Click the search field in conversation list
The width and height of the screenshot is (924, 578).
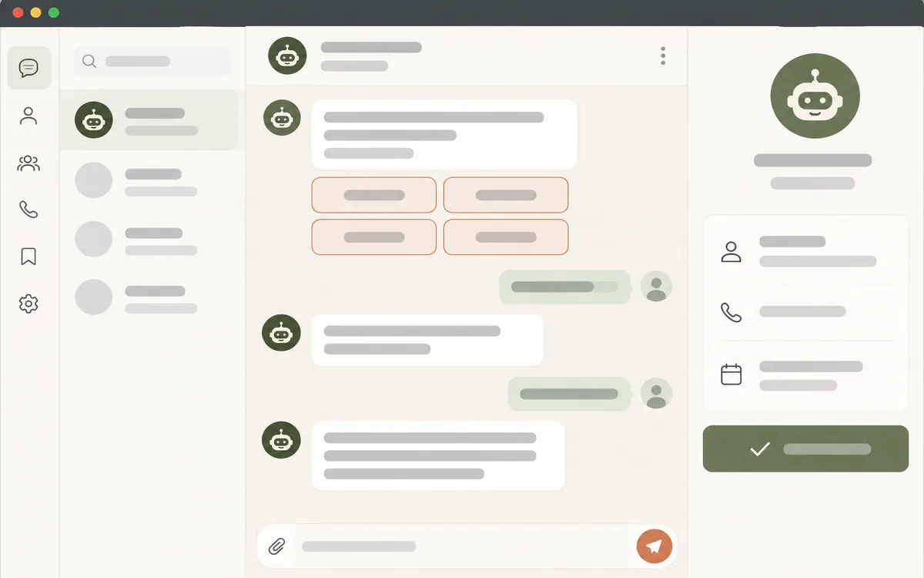(152, 62)
